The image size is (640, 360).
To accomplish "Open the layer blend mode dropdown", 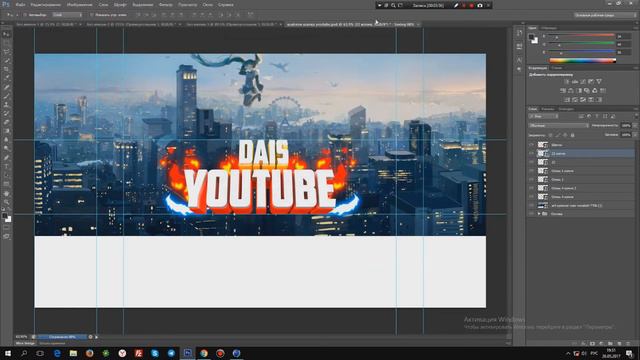I will pos(558,126).
